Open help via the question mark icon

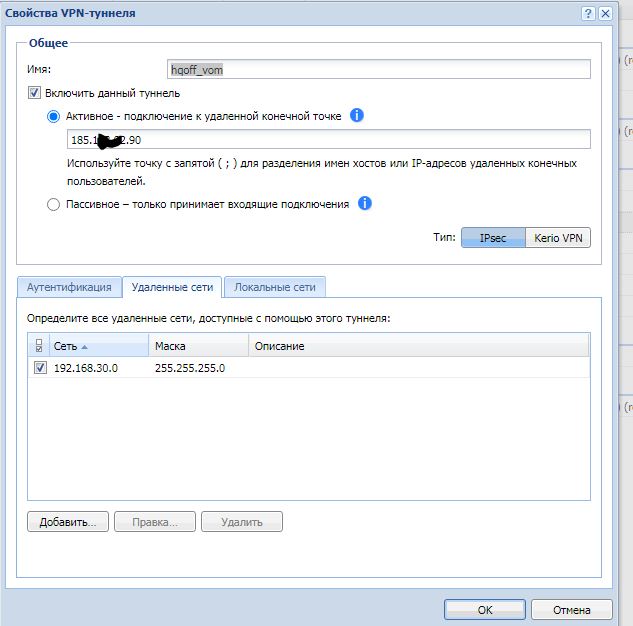click(x=588, y=14)
